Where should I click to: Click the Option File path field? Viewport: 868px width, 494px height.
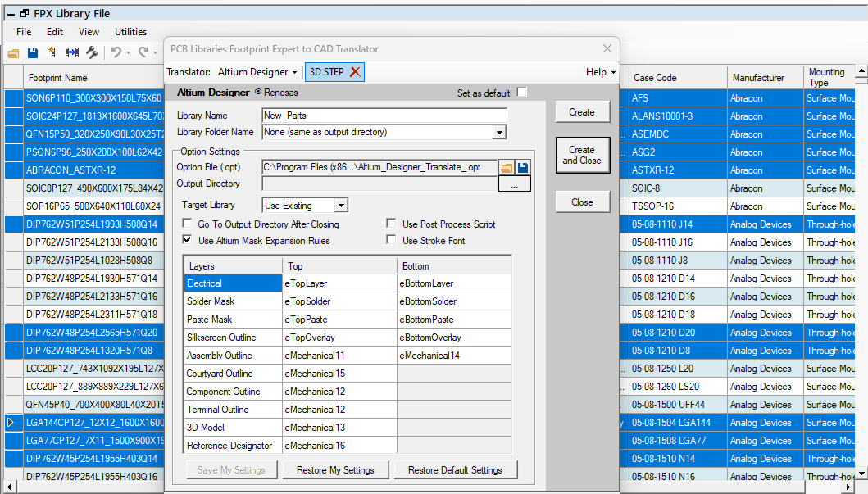pyautogui.click(x=379, y=168)
